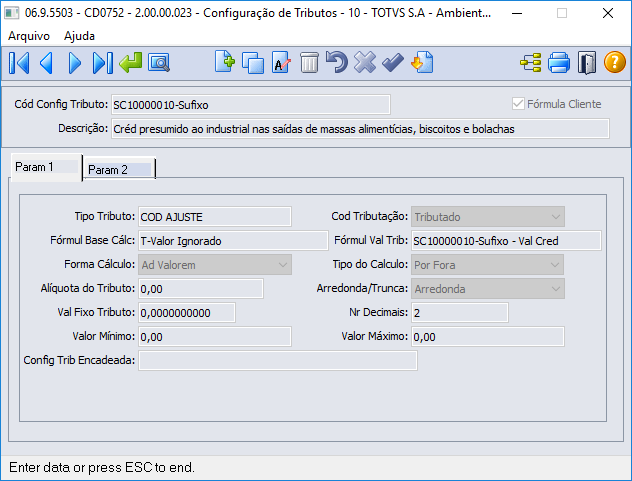Click the Nr Decimais field
Viewport: 632px width, 481px height.
[x=459, y=313]
